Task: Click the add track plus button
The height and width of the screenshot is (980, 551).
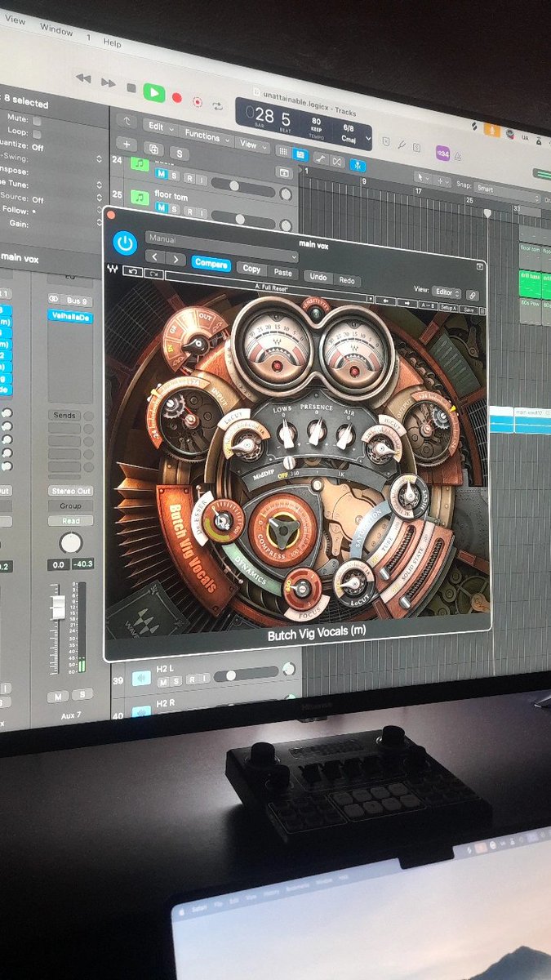Action: pos(127,143)
